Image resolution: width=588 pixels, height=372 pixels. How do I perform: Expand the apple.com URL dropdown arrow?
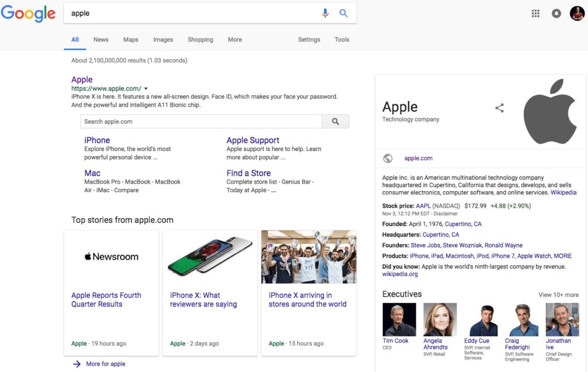(146, 89)
